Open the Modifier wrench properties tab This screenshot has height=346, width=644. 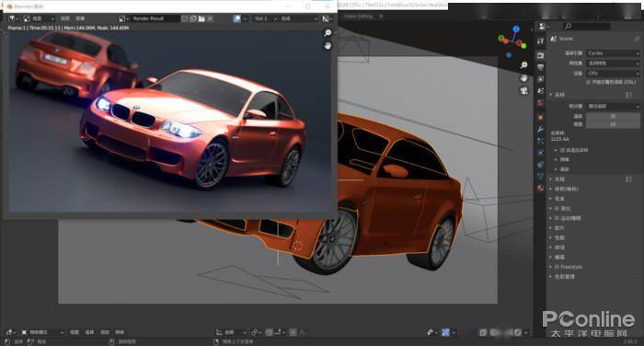541,130
